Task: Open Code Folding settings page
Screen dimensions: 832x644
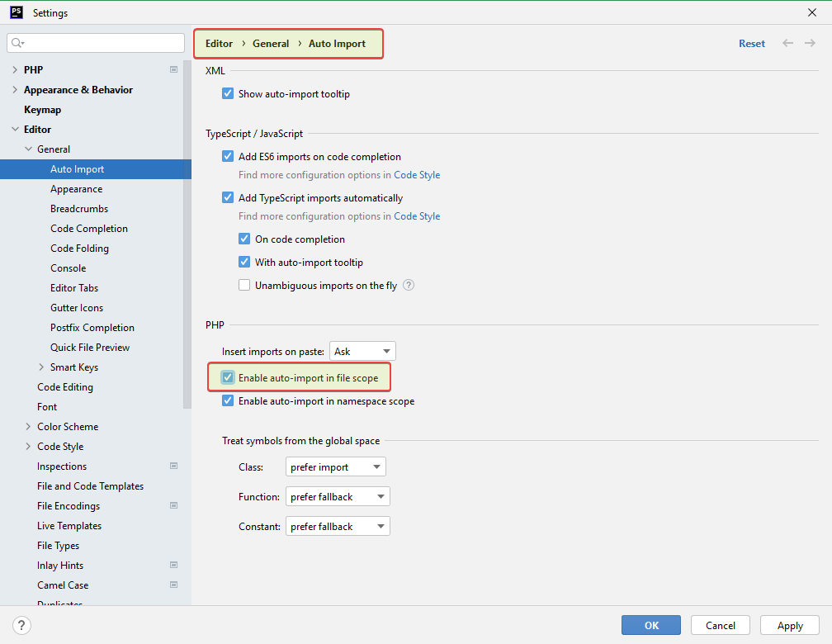Action: click(x=79, y=248)
